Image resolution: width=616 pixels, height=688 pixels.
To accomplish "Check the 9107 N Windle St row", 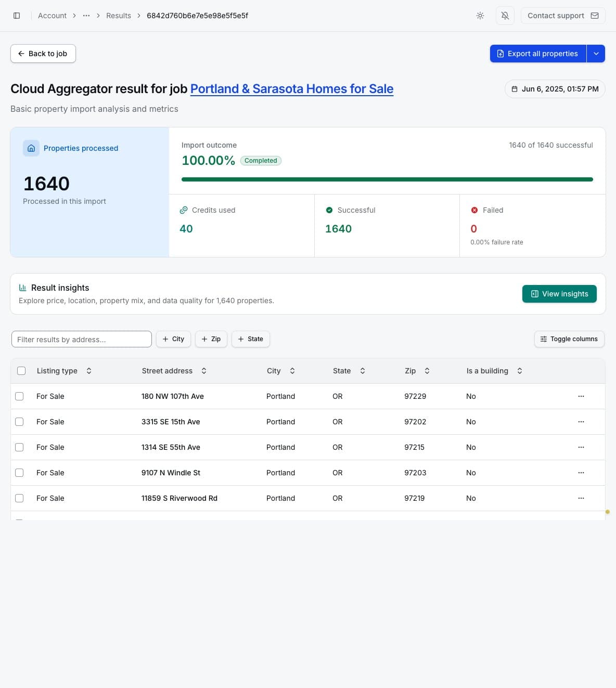I will [x=19, y=473].
